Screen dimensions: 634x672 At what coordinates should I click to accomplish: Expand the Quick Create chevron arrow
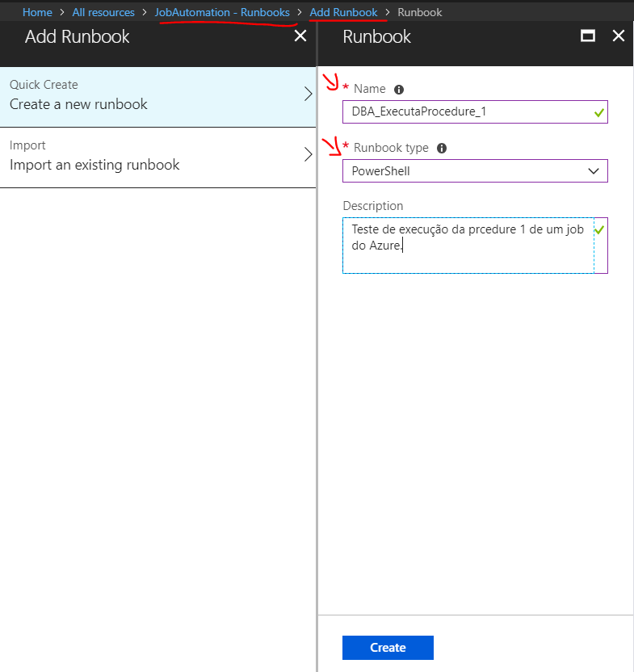click(307, 94)
